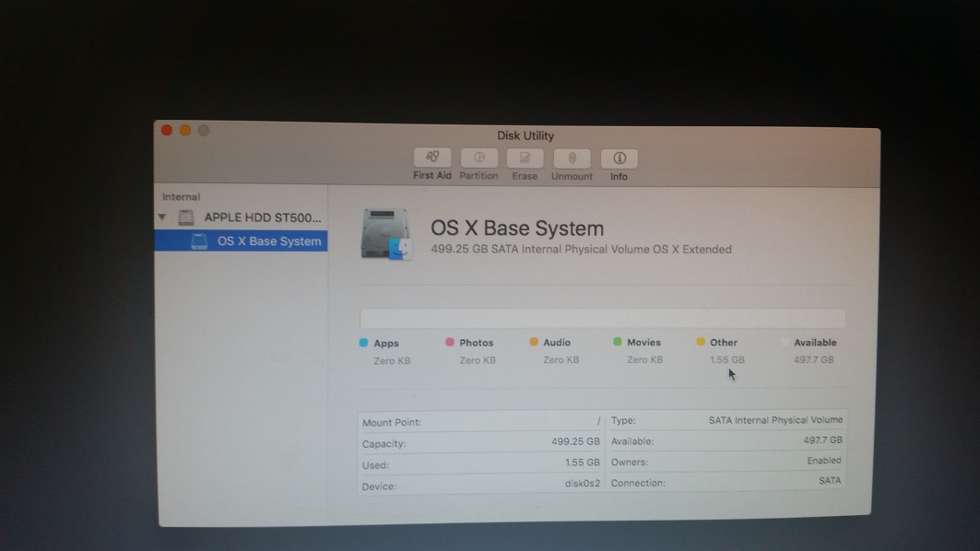Click the Internal sidebar section header
The width and height of the screenshot is (980, 551).
[x=182, y=197]
